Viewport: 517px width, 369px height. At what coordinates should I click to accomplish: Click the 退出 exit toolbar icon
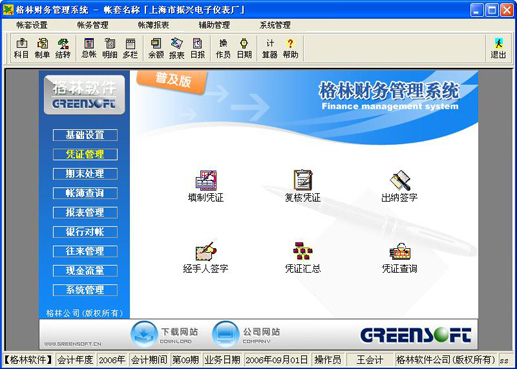click(498, 48)
